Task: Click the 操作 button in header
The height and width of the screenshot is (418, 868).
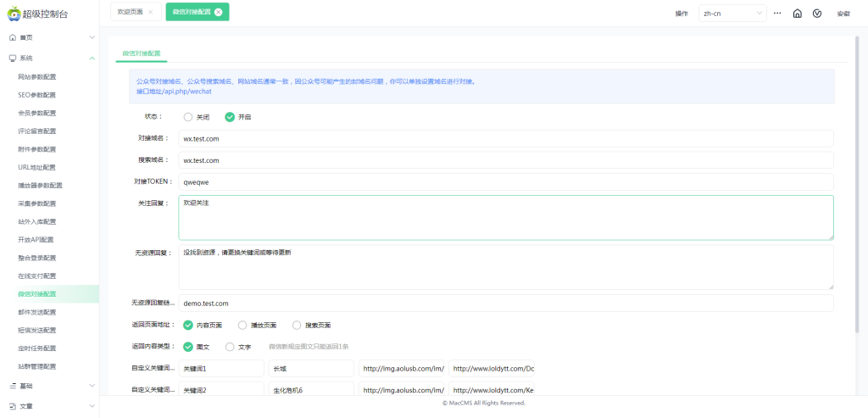Action: tap(681, 14)
